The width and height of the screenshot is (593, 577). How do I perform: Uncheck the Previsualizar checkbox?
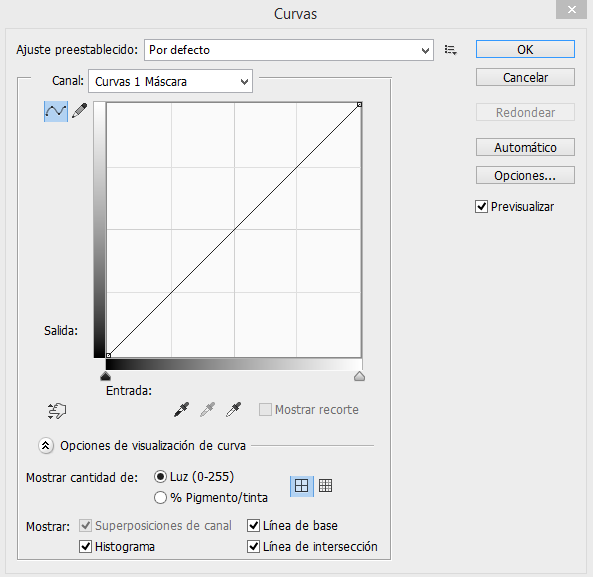(x=481, y=207)
